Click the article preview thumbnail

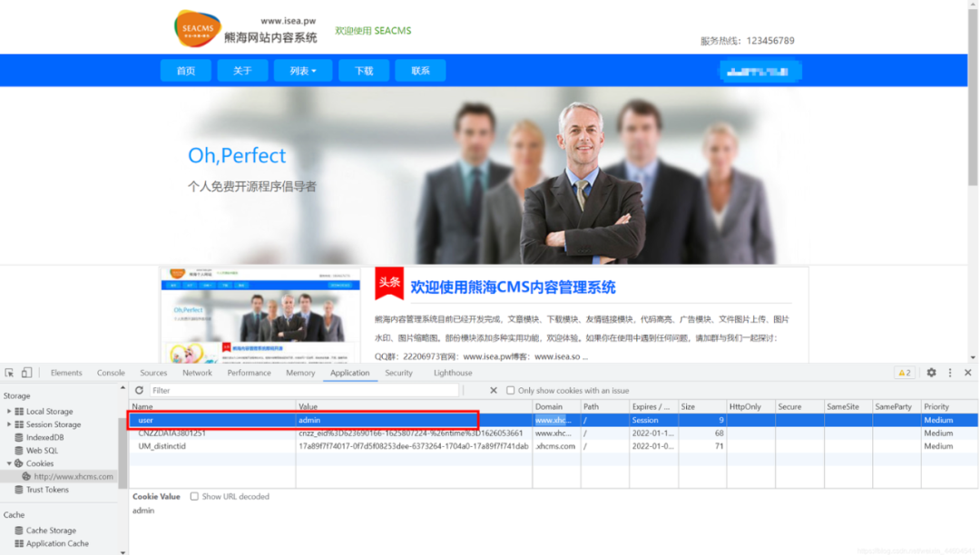pos(260,316)
